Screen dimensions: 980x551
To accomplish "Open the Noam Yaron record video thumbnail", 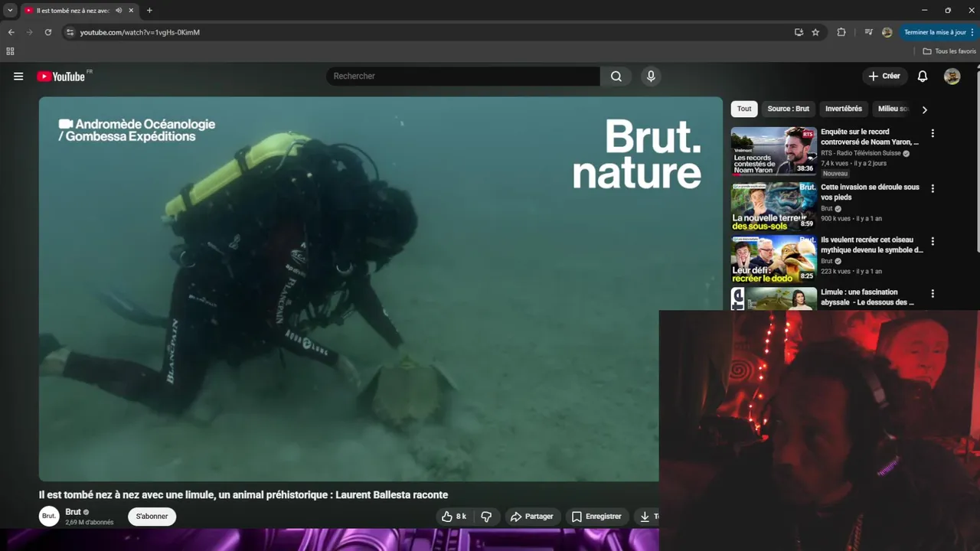I will pyautogui.click(x=773, y=151).
